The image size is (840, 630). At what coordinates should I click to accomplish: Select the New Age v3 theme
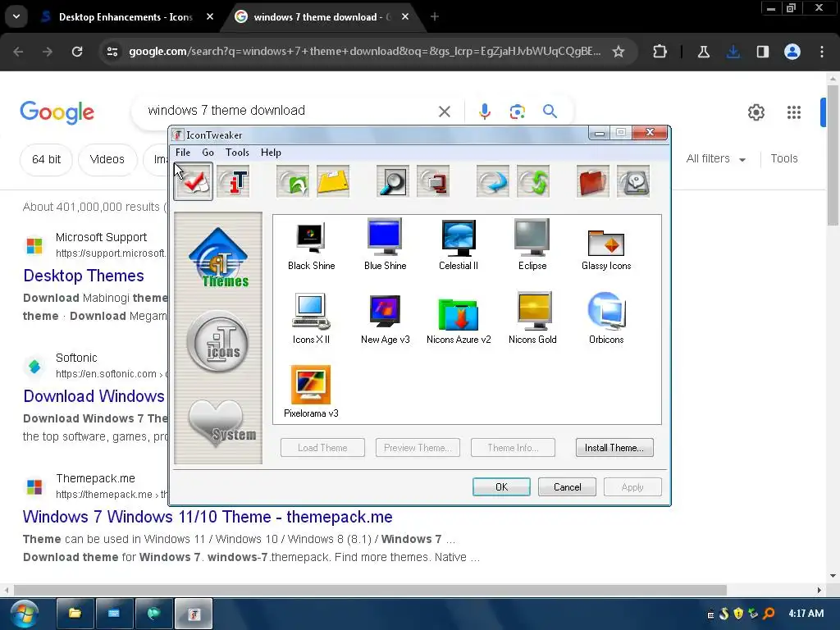click(386, 320)
